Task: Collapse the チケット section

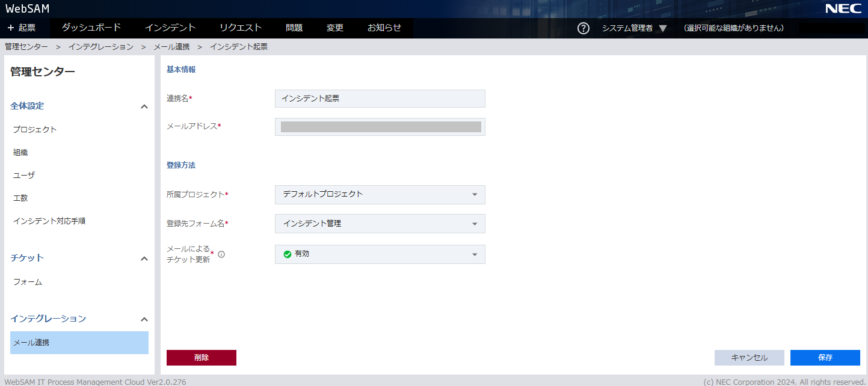Action: click(144, 259)
